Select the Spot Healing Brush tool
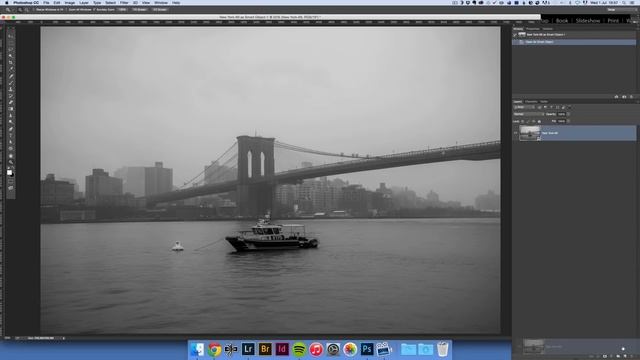 (11, 76)
